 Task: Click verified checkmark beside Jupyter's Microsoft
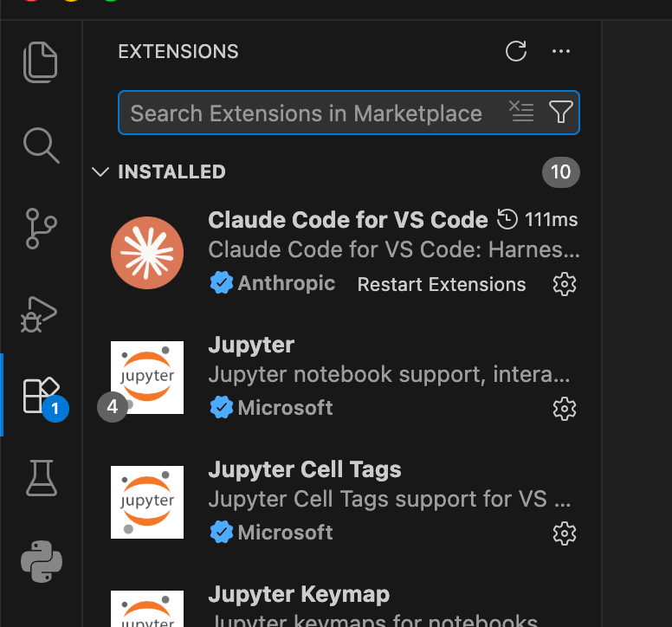[x=222, y=408]
